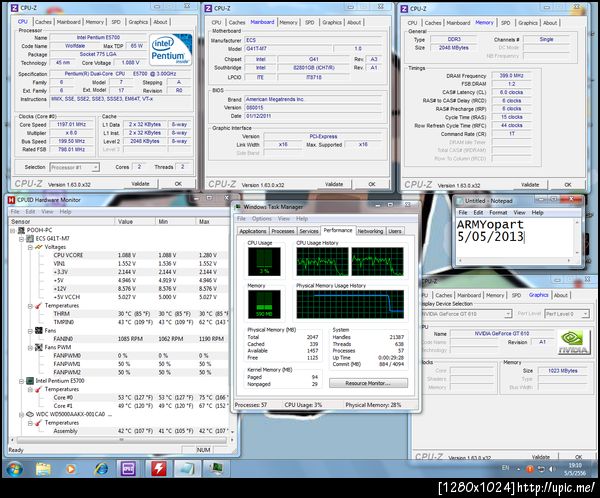The image size is (600, 498).
Task: Click Validate in the CPU-Z Memory window
Action: pyautogui.click(x=530, y=185)
